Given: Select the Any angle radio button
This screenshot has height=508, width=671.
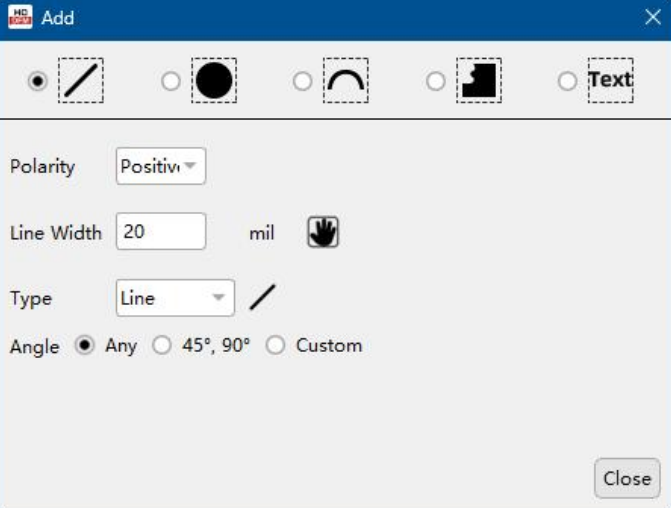Looking at the screenshot, I should [x=85, y=346].
